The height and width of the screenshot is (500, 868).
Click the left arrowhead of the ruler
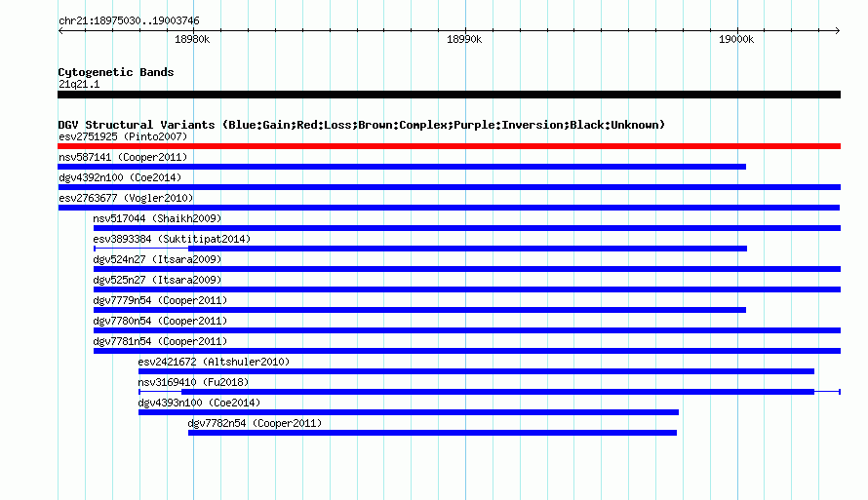[60, 30]
